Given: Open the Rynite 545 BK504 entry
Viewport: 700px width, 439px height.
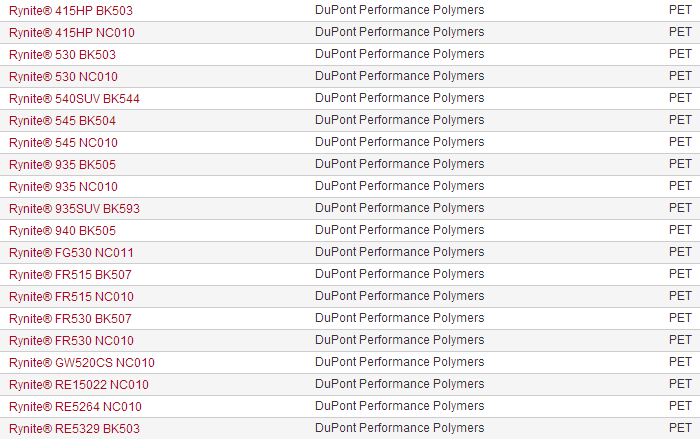Looking at the screenshot, I should (x=62, y=120).
